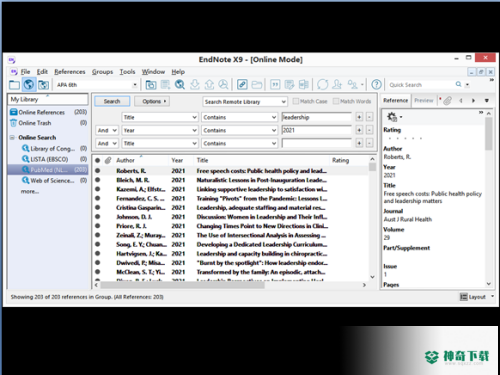500x375 pixels.
Task: Click the Search button
Action: click(112, 101)
